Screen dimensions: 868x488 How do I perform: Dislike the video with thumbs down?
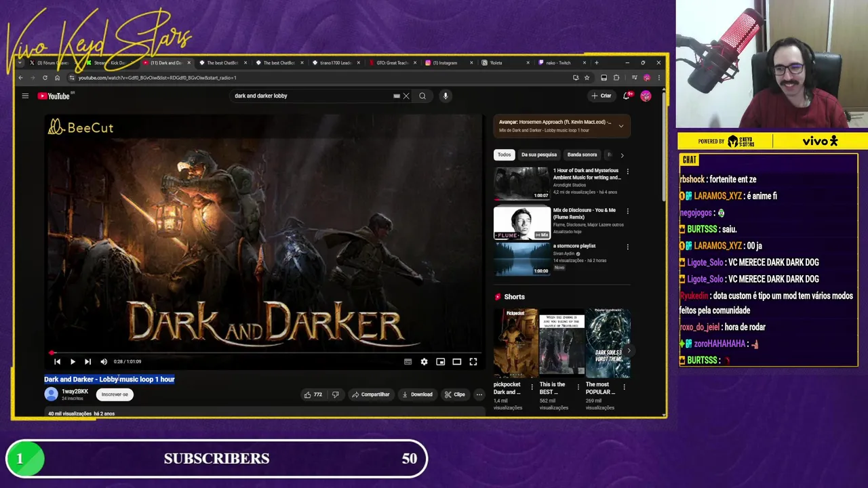pos(335,394)
